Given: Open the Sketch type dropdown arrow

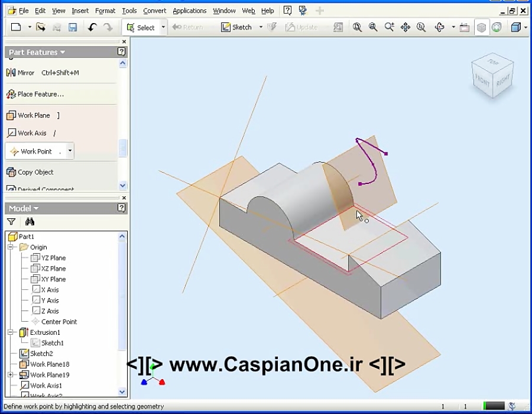Looking at the screenshot, I should [261, 27].
